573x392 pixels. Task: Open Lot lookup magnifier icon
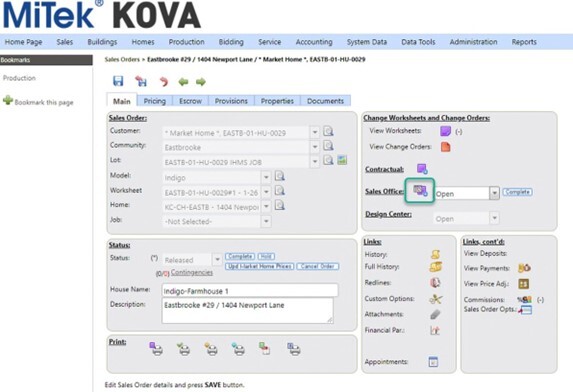(x=328, y=160)
